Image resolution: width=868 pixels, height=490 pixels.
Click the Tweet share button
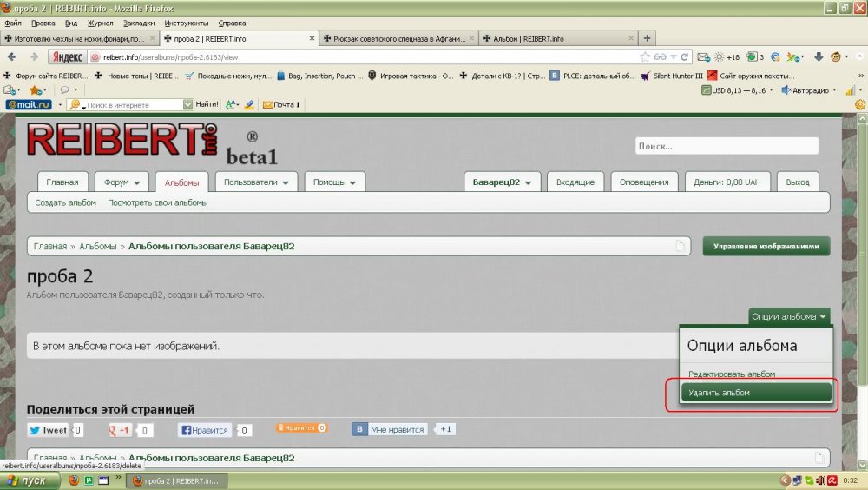pos(48,430)
